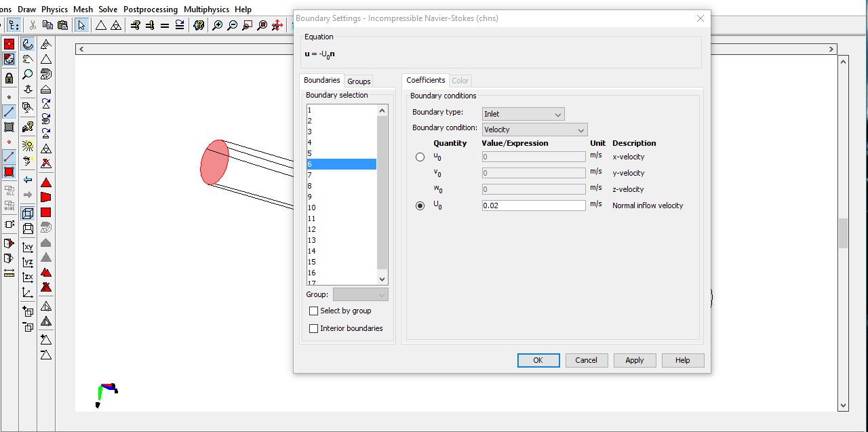Click the Paste clipboard icon

[62, 25]
